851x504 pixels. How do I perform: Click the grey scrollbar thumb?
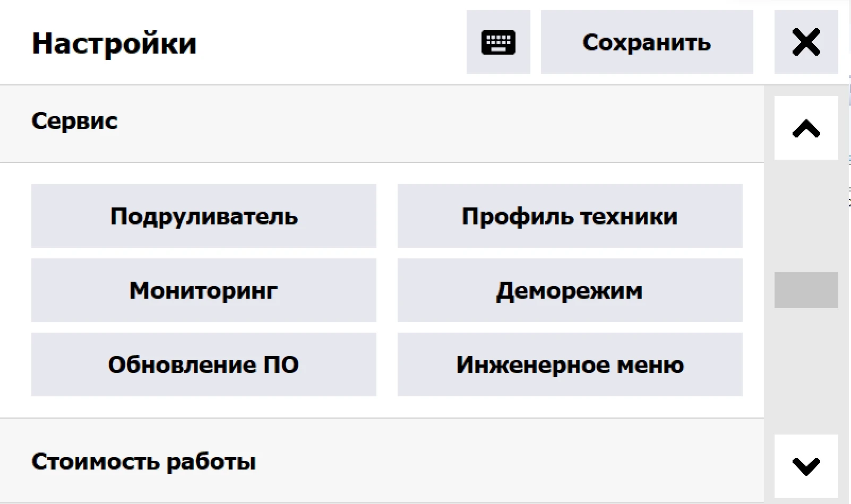806,290
